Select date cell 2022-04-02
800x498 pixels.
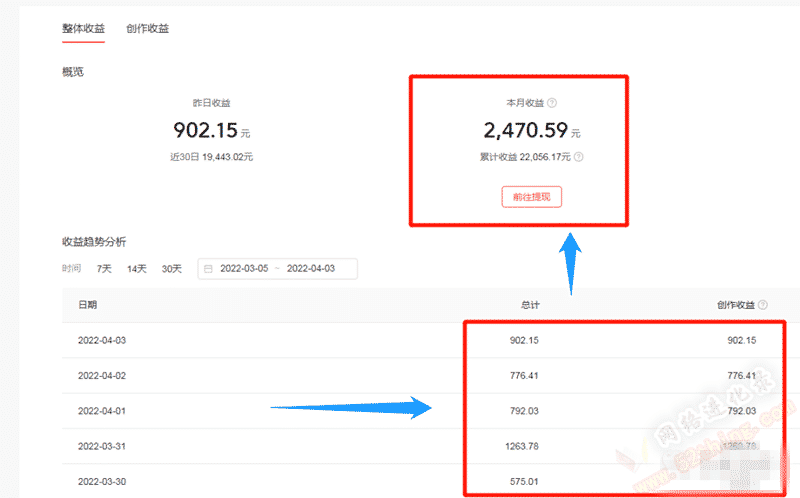(x=102, y=376)
